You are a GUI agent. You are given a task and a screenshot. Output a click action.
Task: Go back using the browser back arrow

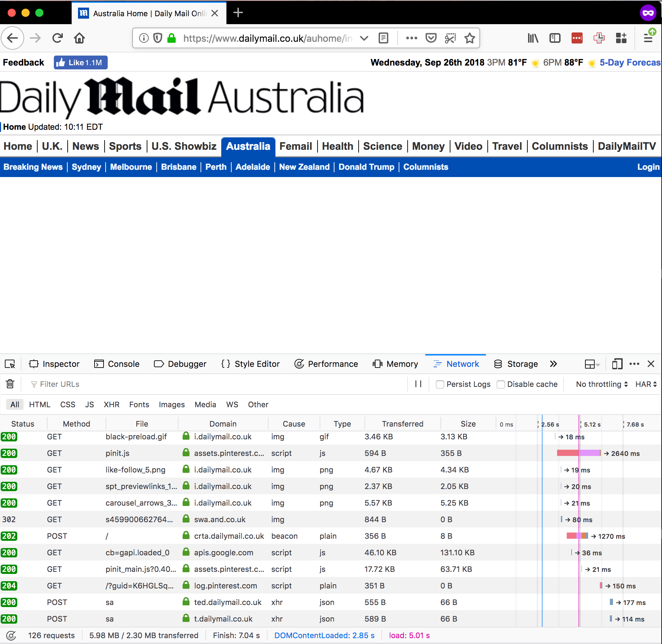pos(13,38)
